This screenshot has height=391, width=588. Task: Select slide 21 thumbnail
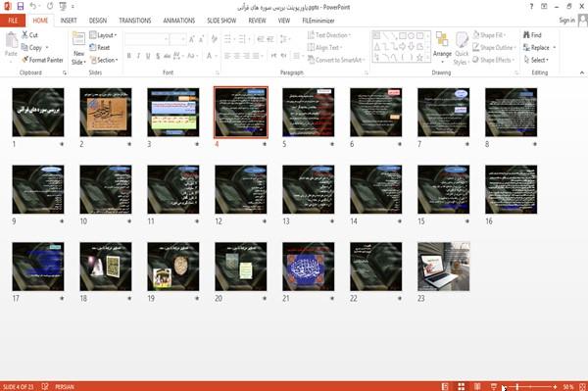309,267
